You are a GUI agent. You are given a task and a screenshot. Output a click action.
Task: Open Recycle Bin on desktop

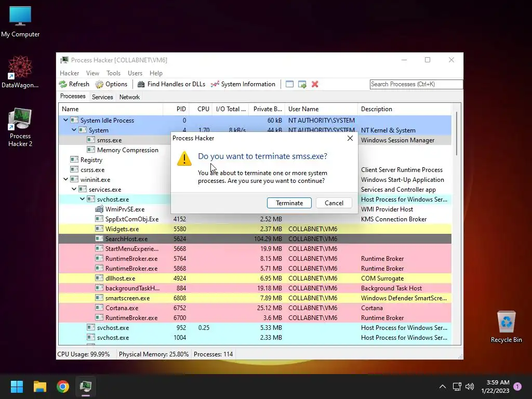coord(506,327)
